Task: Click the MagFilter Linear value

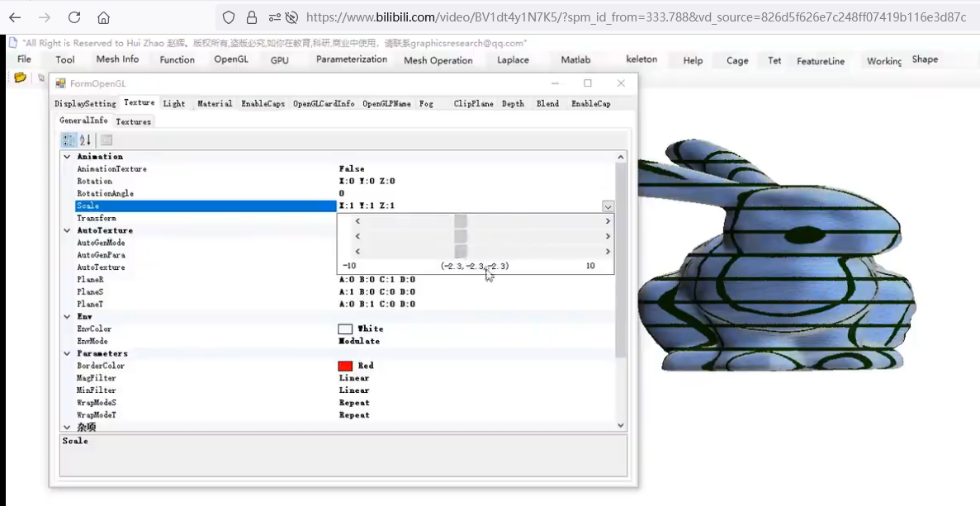Action: pos(354,378)
